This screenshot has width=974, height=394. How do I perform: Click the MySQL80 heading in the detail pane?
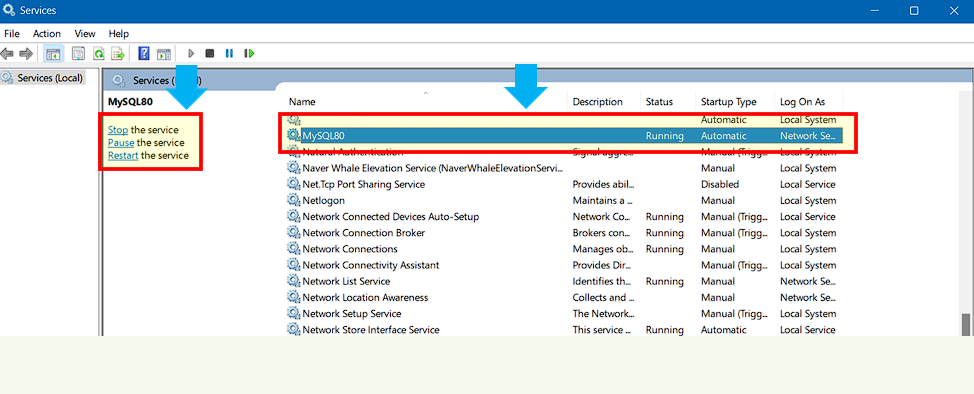click(130, 102)
